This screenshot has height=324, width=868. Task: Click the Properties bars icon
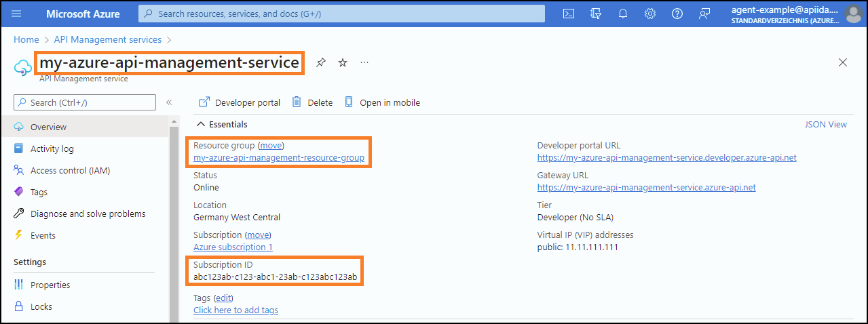pyautogui.click(x=18, y=285)
